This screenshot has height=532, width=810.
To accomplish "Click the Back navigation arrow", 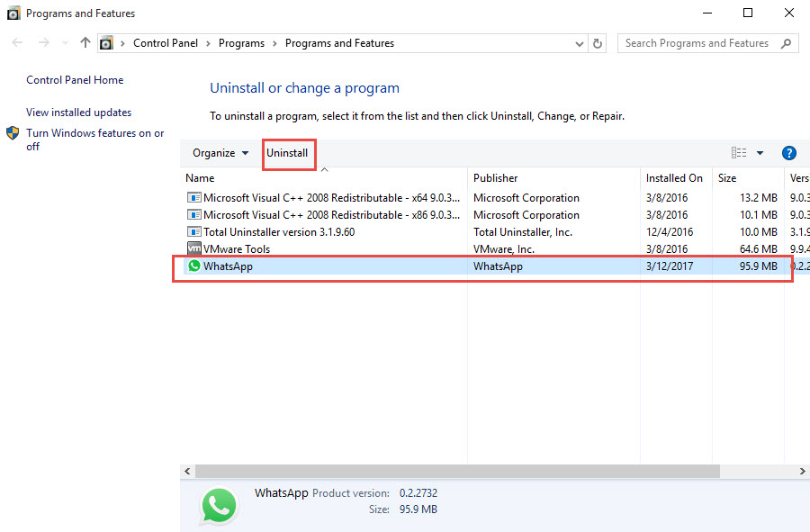I will 17,43.
